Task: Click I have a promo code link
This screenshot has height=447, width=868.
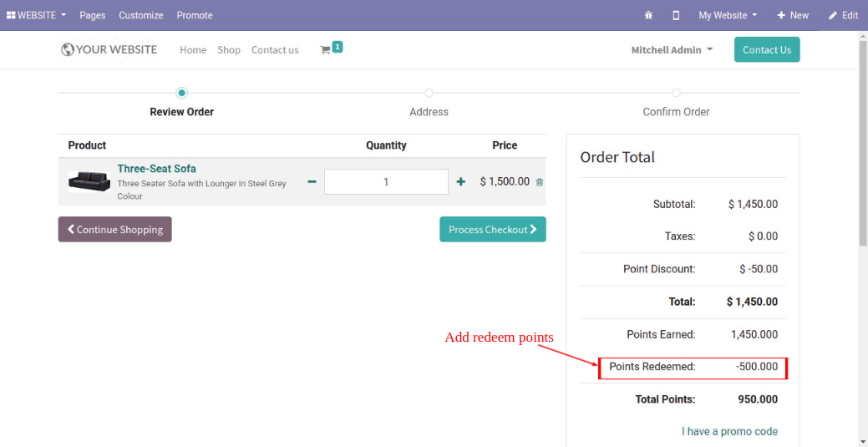Action: click(x=729, y=431)
